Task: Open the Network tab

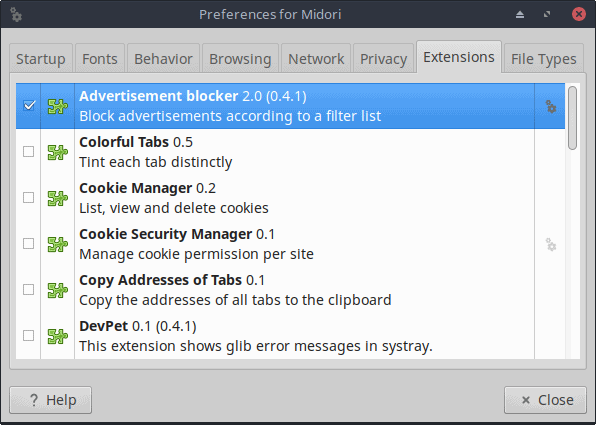Action: [x=316, y=59]
